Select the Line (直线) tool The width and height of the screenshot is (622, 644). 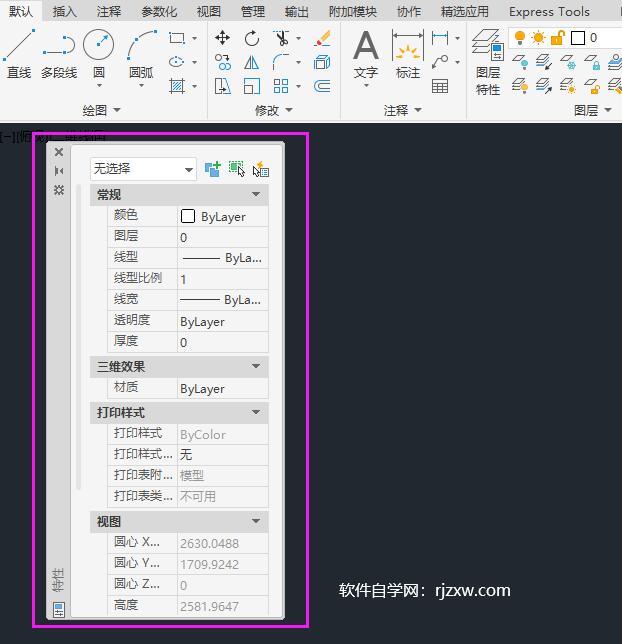click(x=19, y=53)
